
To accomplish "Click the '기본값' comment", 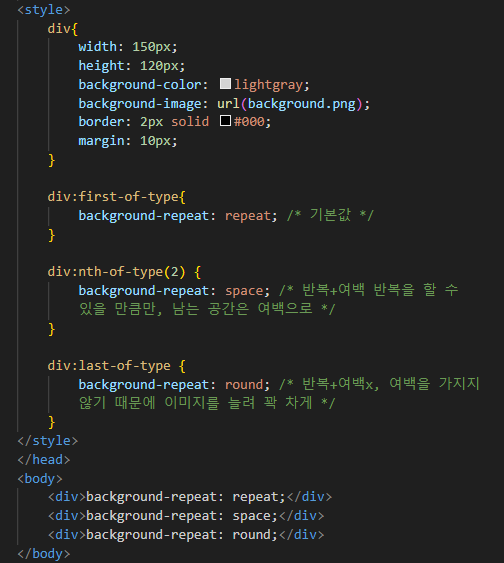I will pyautogui.click(x=330, y=215).
